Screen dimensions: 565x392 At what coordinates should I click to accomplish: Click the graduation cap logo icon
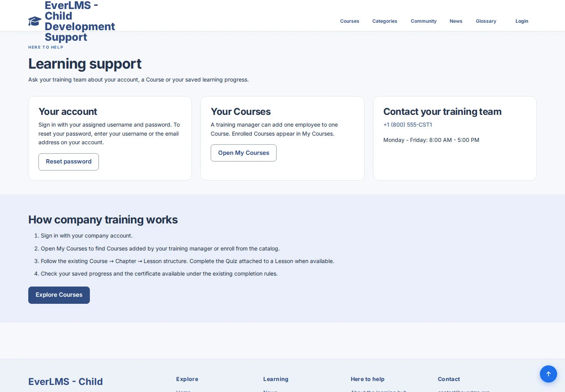[35, 21]
